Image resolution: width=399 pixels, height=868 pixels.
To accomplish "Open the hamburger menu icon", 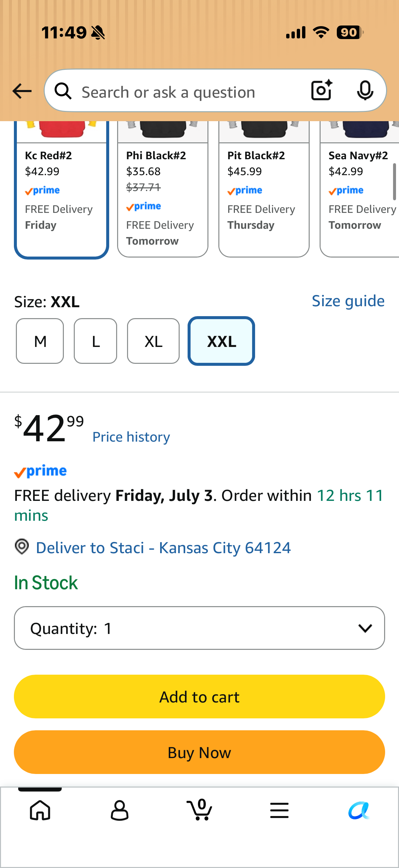I will [x=279, y=810].
